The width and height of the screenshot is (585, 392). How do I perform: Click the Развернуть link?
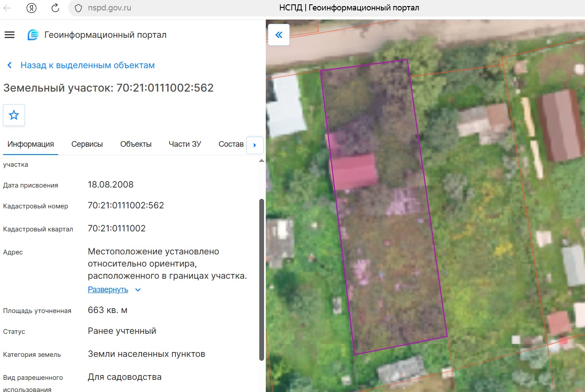[x=108, y=290]
